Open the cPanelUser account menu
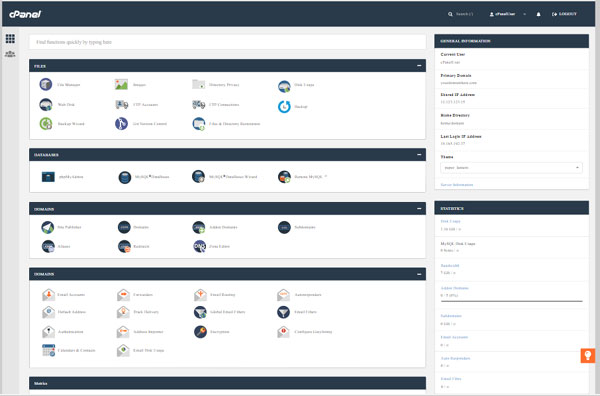Viewport: 600px width, 396px height. point(507,14)
